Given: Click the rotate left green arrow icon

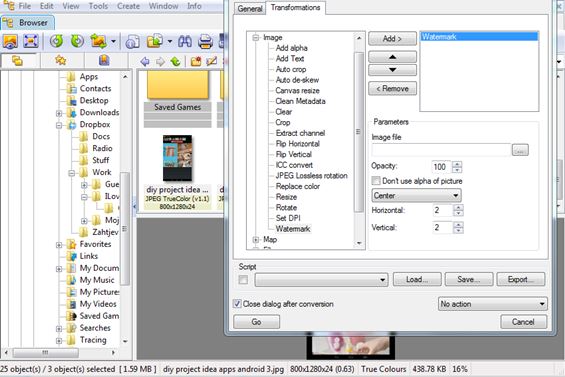Looking at the screenshot, I should pyautogui.click(x=57, y=41).
